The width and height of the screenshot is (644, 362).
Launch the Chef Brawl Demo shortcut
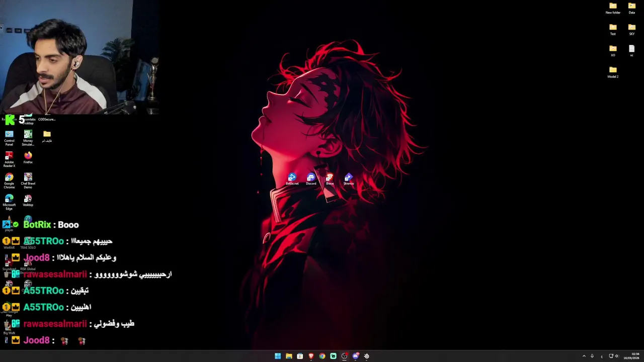click(x=28, y=181)
